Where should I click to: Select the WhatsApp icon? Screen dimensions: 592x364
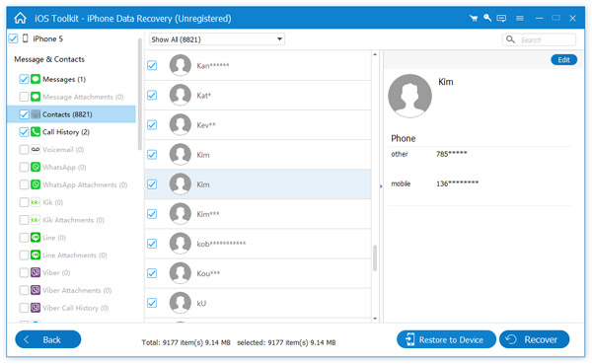click(36, 167)
